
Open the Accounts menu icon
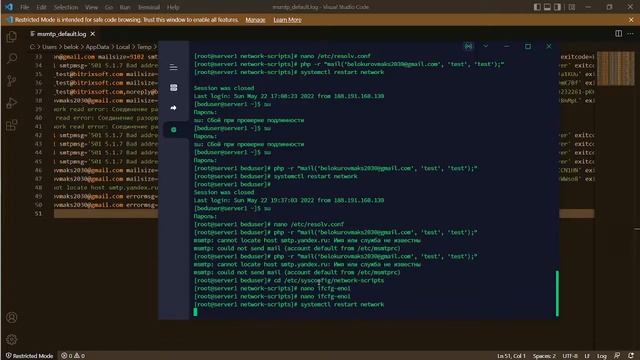coord(12,318)
